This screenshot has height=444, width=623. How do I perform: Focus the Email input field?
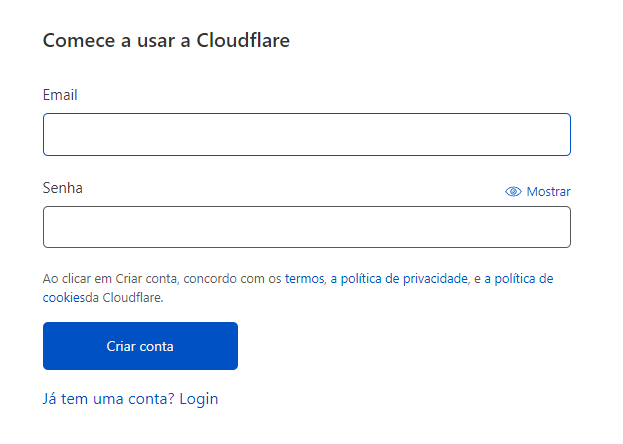pyautogui.click(x=307, y=134)
